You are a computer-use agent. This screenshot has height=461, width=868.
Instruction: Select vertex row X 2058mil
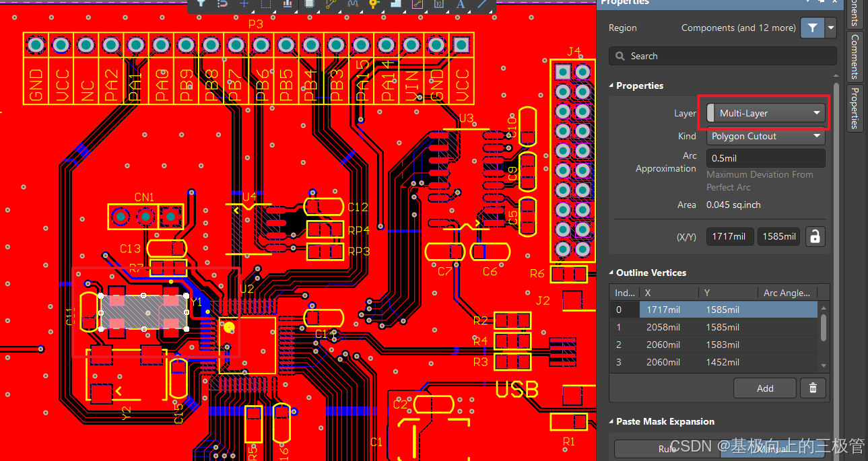[714, 327]
